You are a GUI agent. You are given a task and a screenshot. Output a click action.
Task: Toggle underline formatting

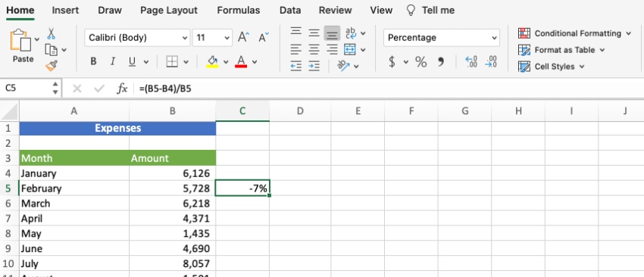tap(132, 62)
